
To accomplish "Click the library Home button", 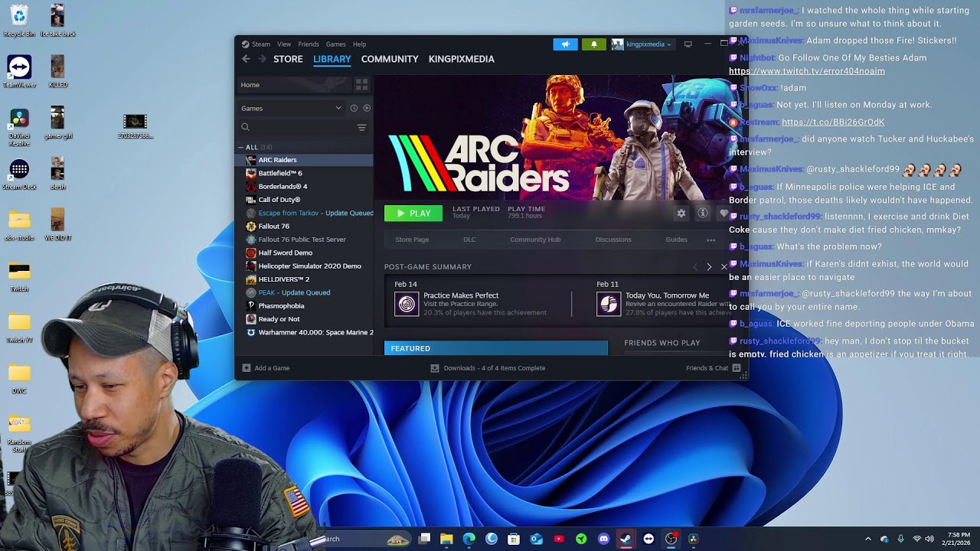I will 294,85.
